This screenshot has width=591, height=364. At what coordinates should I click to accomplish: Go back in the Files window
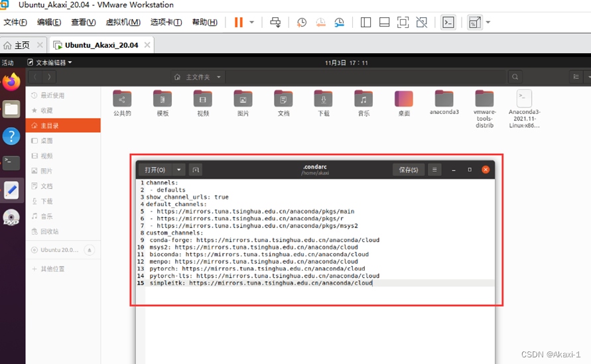pos(35,77)
